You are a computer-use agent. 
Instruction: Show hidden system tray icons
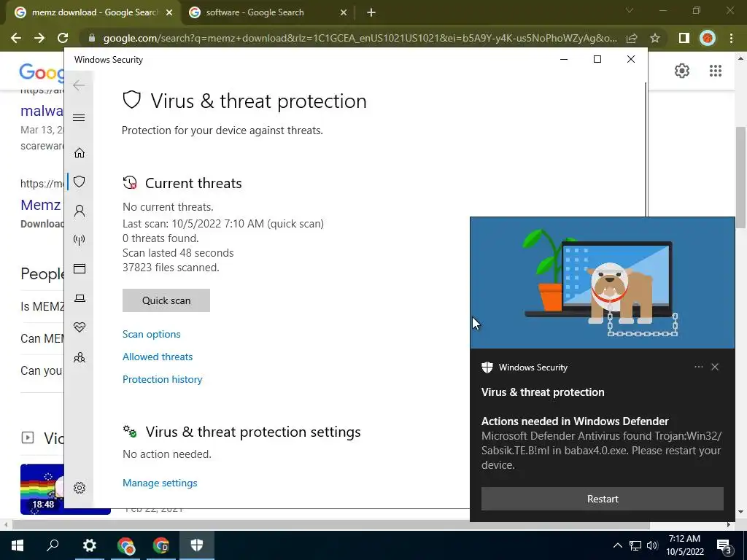pos(617,545)
